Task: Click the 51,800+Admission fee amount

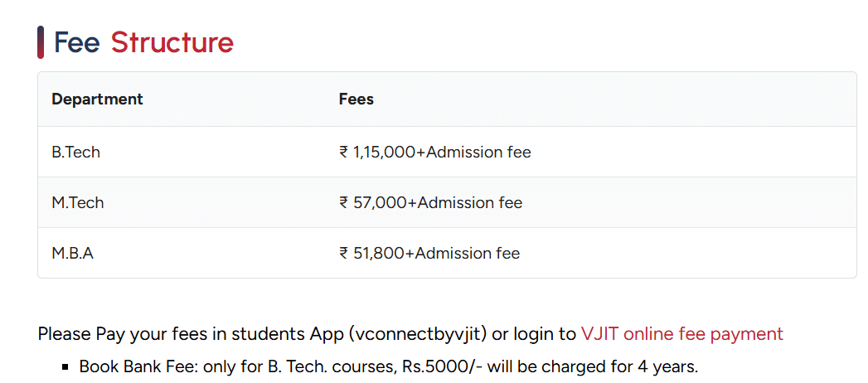Action: click(437, 254)
